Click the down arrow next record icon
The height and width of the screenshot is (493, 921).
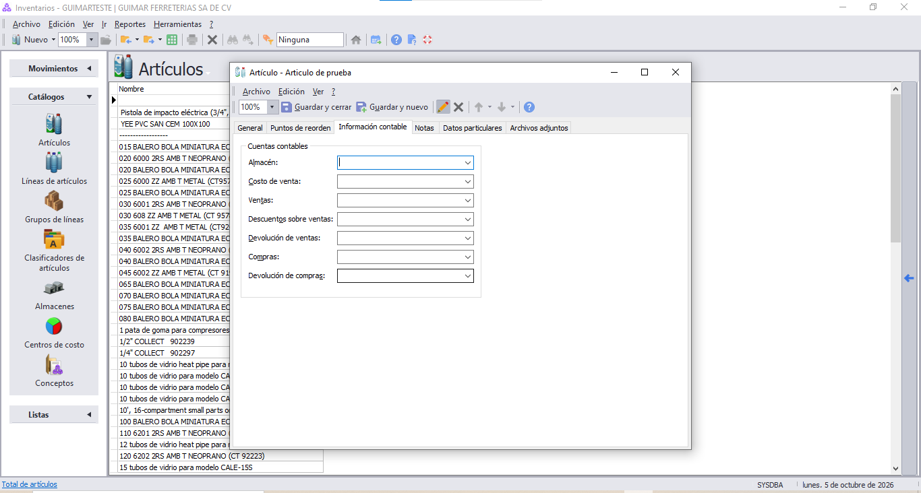[502, 107]
